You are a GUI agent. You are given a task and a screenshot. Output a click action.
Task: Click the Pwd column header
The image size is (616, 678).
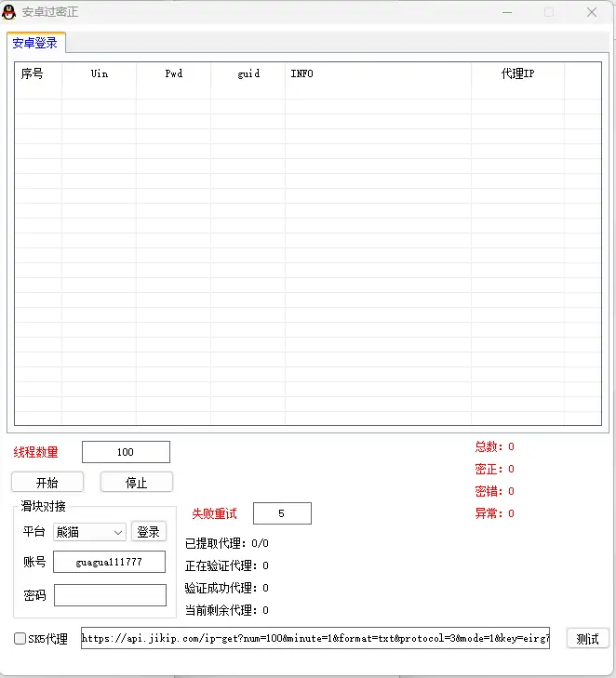click(173, 74)
